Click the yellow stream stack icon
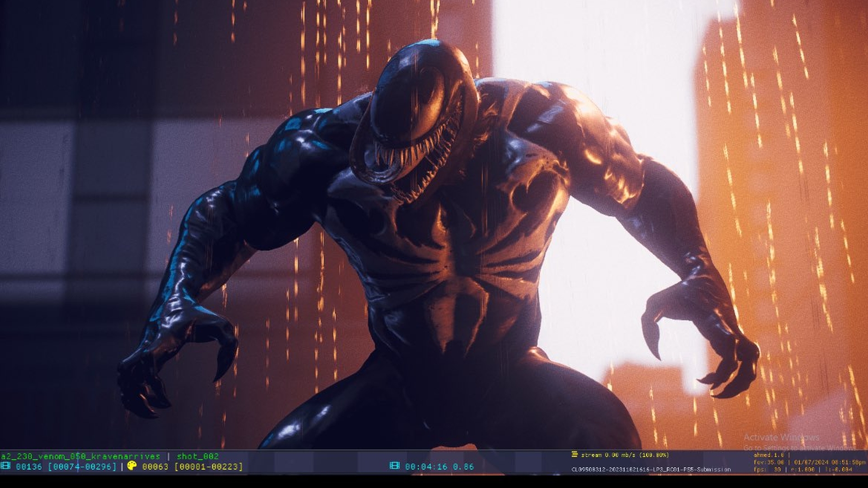 pos(575,455)
